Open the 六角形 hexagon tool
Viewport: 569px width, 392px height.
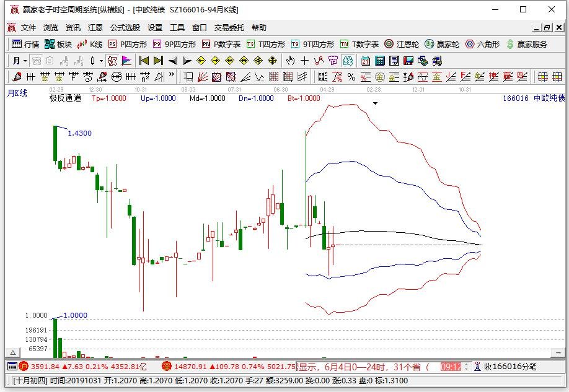(x=482, y=44)
